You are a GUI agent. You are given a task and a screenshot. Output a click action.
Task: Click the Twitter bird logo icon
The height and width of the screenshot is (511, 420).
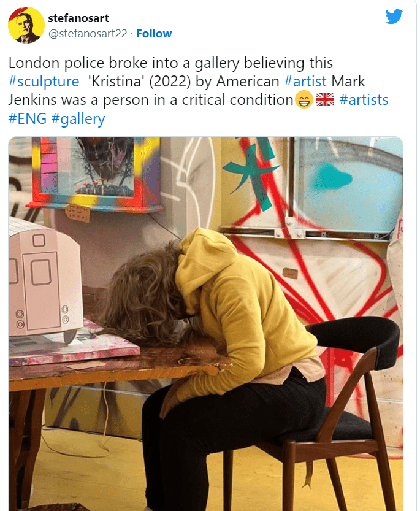click(x=394, y=17)
